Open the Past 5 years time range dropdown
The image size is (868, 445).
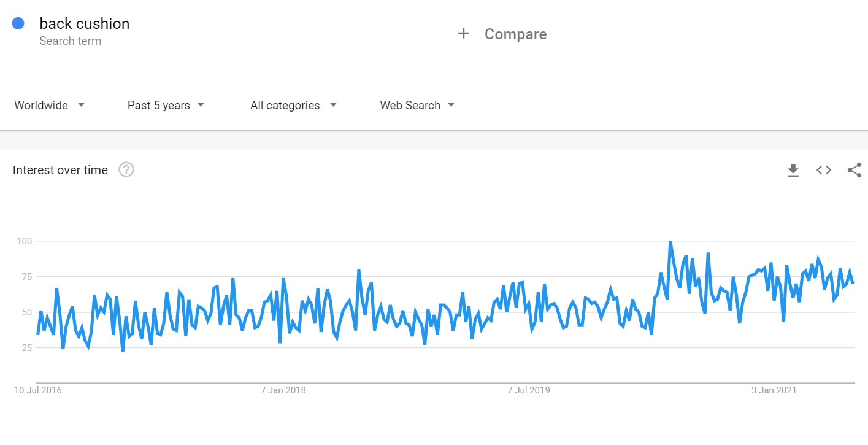click(166, 105)
